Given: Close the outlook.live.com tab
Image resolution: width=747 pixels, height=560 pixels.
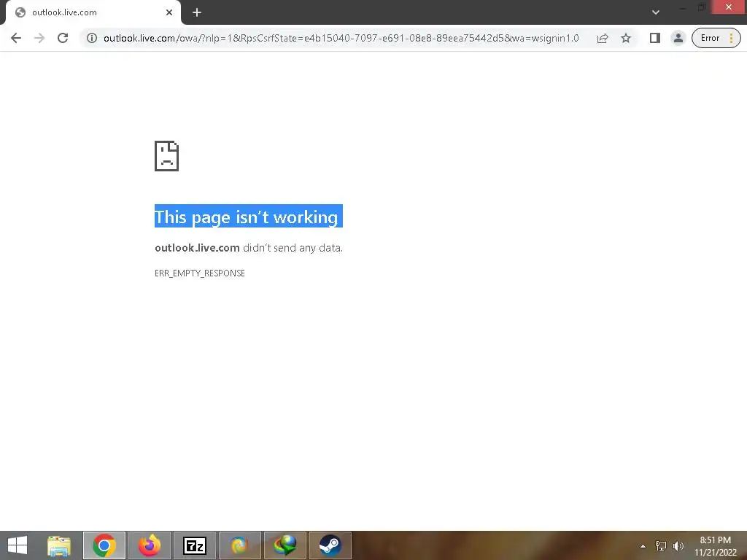Looking at the screenshot, I should click(169, 13).
